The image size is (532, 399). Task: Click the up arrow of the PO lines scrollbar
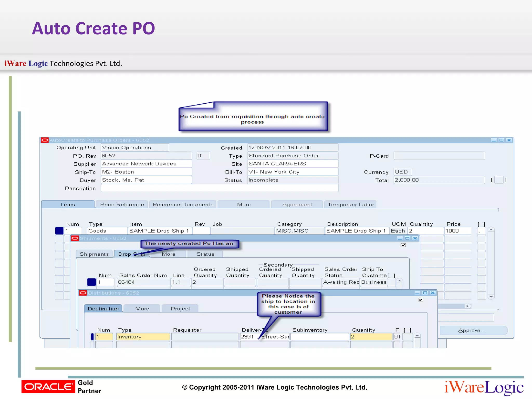tap(491, 230)
